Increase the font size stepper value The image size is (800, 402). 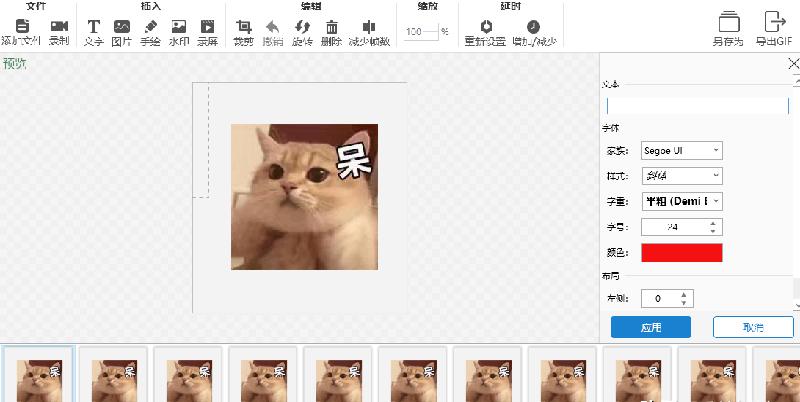tap(712, 222)
